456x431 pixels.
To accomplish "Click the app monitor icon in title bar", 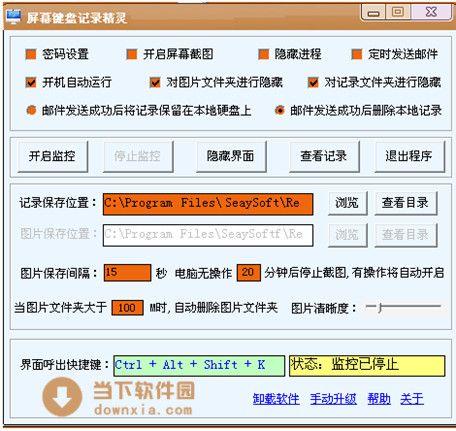I will click(x=13, y=16).
